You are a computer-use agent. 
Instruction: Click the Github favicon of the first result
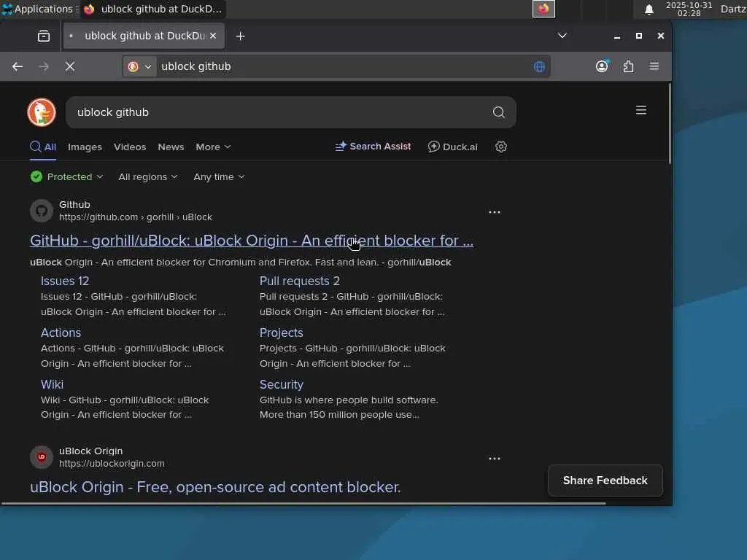pyautogui.click(x=42, y=211)
